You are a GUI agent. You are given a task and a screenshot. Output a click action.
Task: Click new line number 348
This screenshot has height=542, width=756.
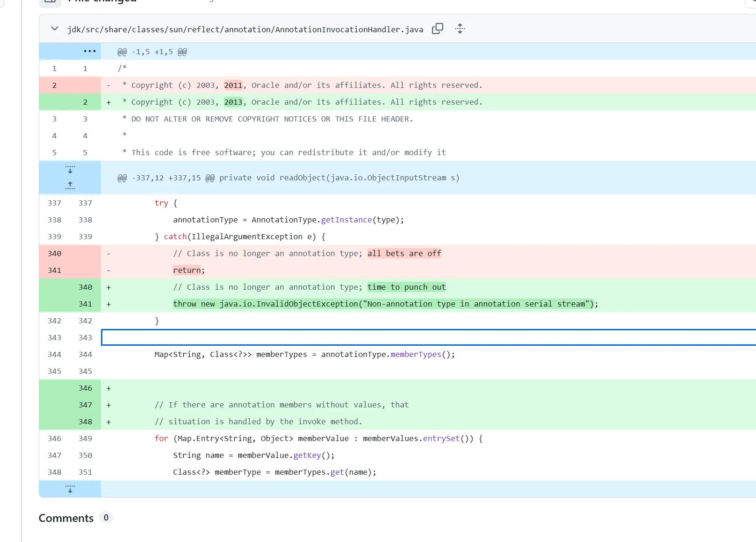[x=86, y=422]
